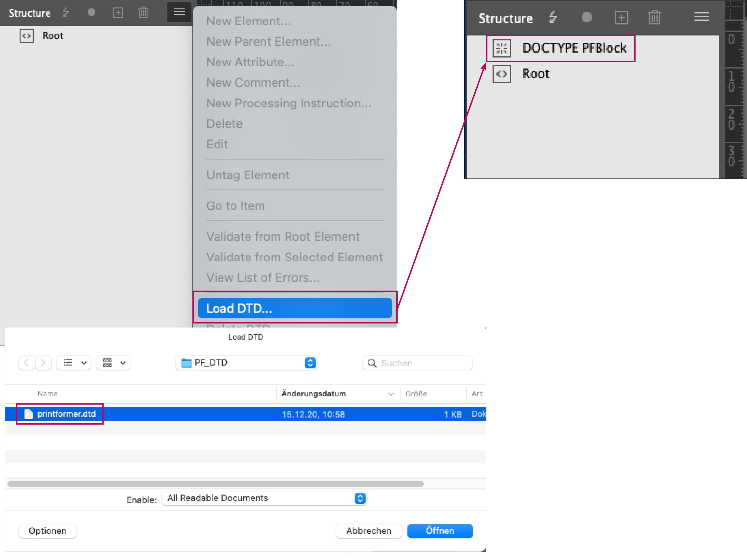Click the Suchen search field

tap(417, 363)
